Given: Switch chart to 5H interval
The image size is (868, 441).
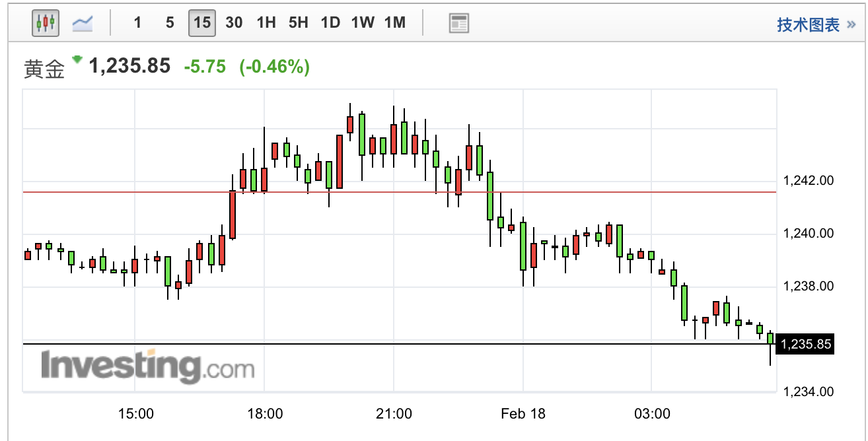Looking at the screenshot, I should [x=299, y=23].
